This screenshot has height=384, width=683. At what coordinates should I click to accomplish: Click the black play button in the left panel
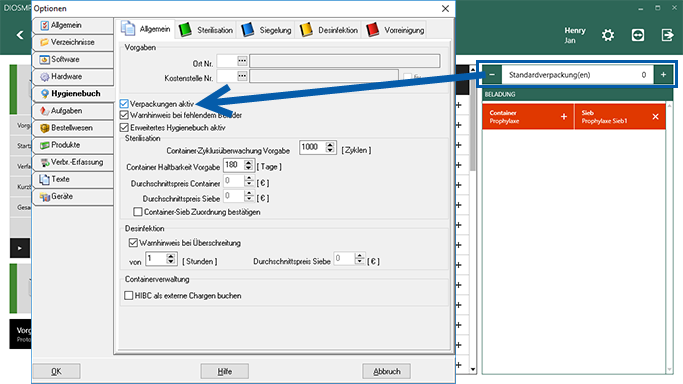click(x=20, y=248)
